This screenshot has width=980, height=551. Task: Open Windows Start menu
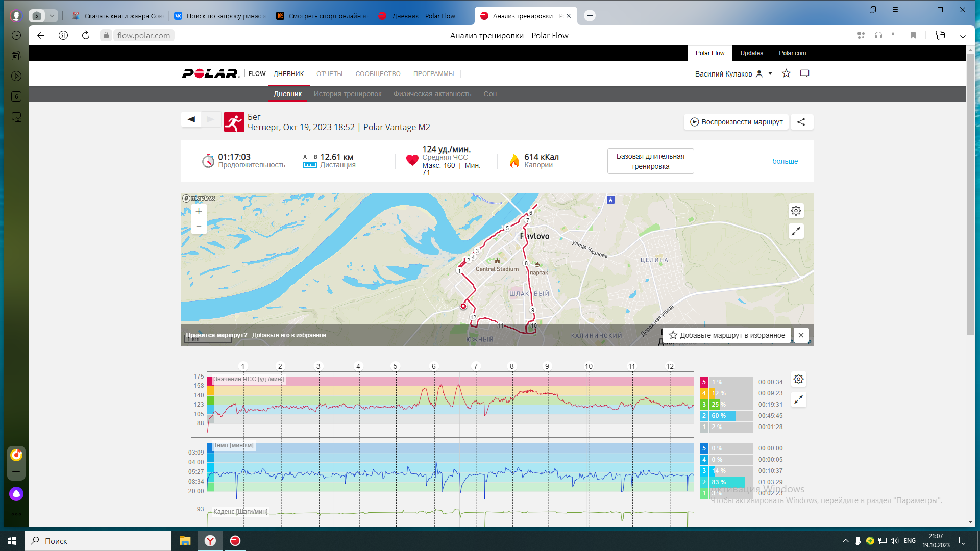[12, 541]
